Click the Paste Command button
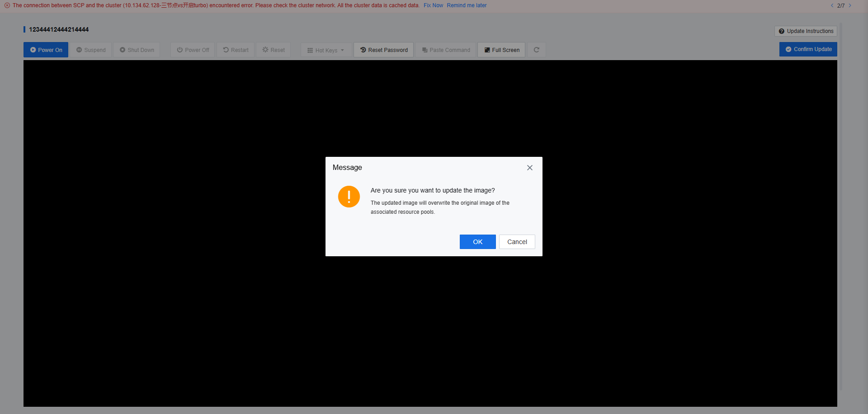Image resolution: width=868 pixels, height=414 pixels. pyautogui.click(x=446, y=50)
